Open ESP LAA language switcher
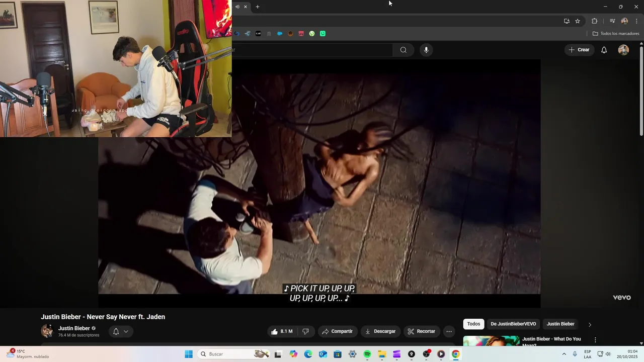The height and width of the screenshot is (362, 644). 588,354
